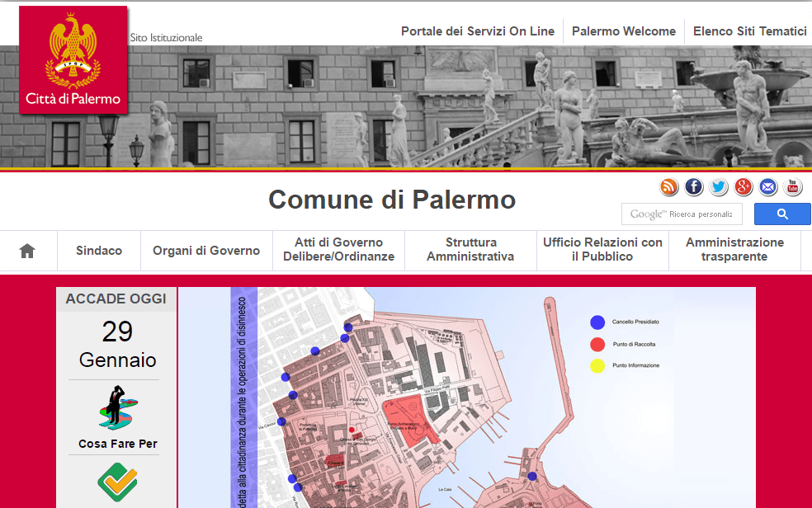The width and height of the screenshot is (812, 508).
Task: Open the Sindaco menu item
Action: 99,251
